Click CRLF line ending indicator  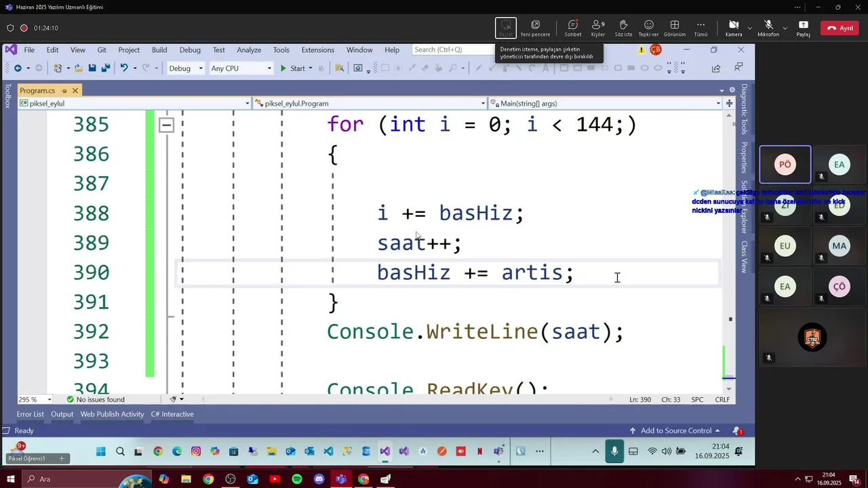[722, 399]
